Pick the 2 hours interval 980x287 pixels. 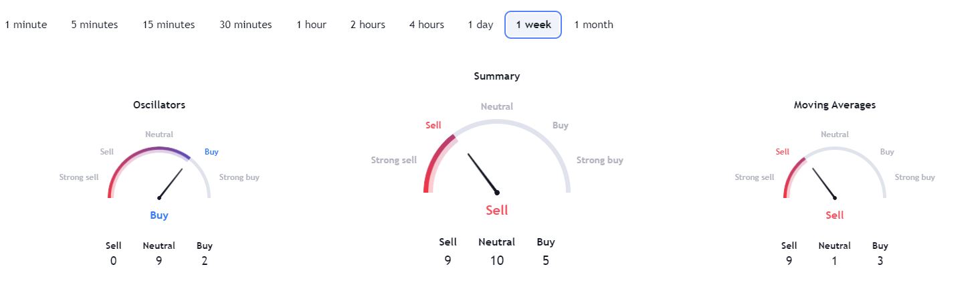coord(368,25)
